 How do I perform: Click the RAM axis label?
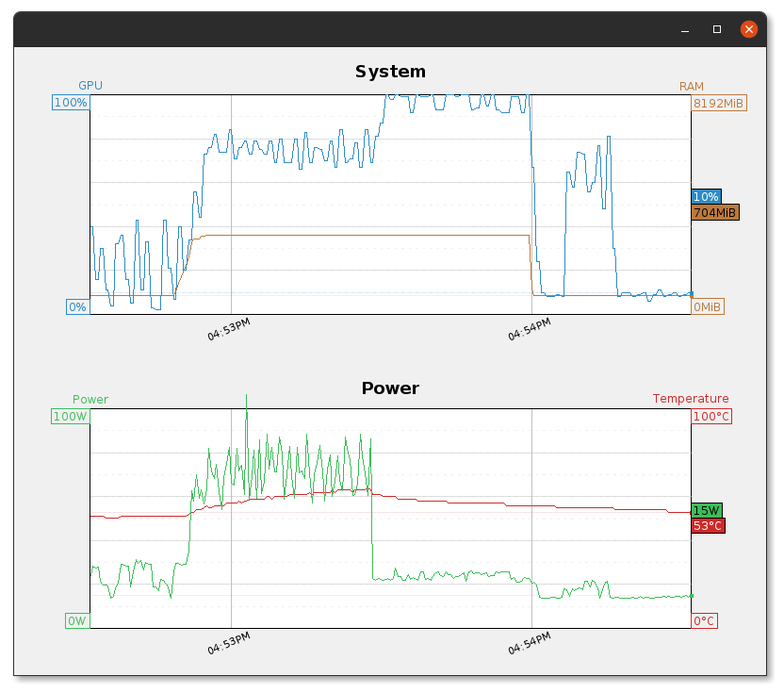(x=692, y=87)
